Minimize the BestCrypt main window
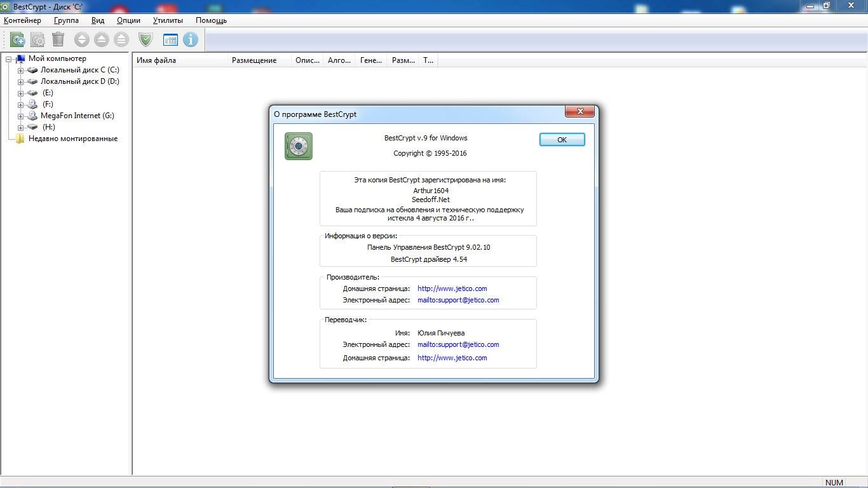868x488 pixels. pos(810,6)
